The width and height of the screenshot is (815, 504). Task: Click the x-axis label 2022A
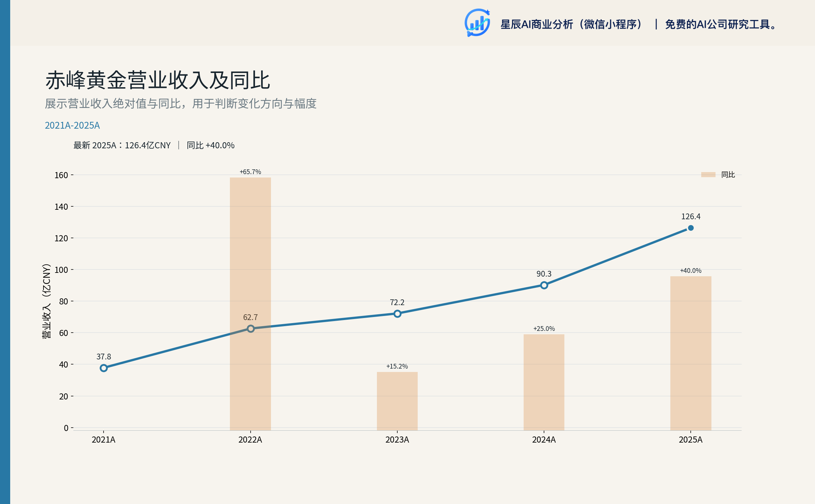pos(250,440)
